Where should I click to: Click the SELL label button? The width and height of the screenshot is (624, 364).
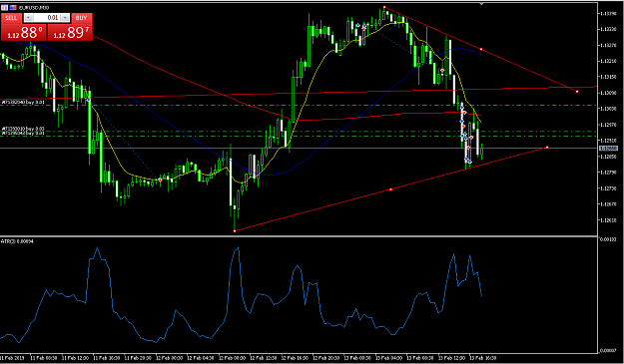(x=11, y=18)
